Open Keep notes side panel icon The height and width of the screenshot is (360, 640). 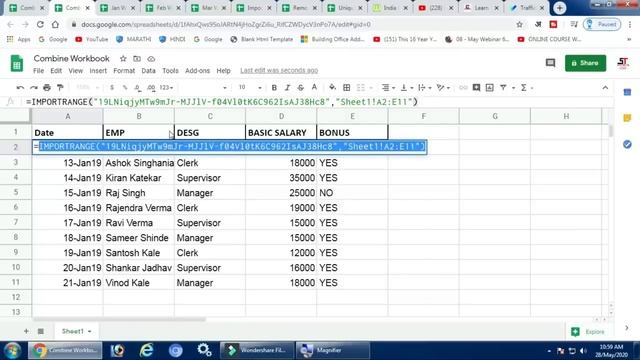click(627, 118)
